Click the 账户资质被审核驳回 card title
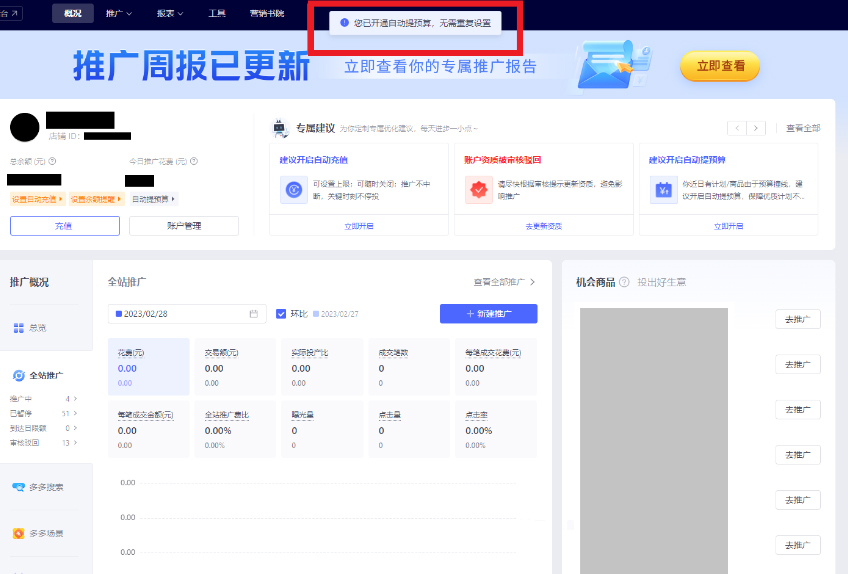848x574 pixels. point(502,160)
